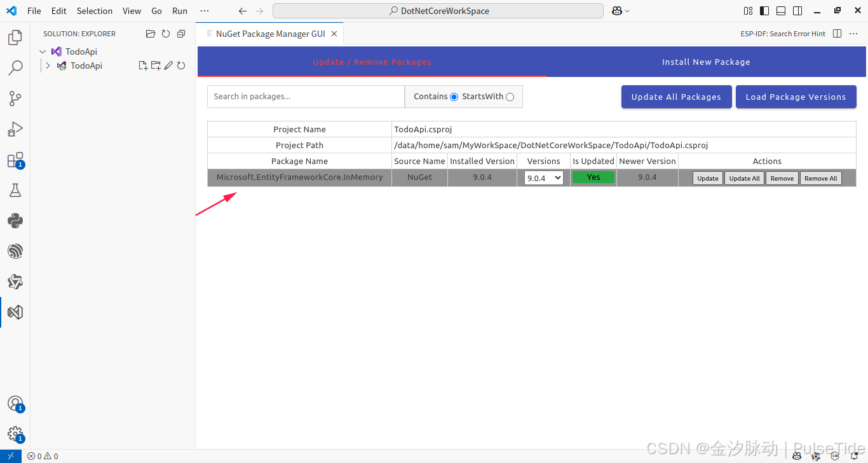This screenshot has width=868, height=463.
Task: Go back with the left arrow
Action: click(x=243, y=11)
